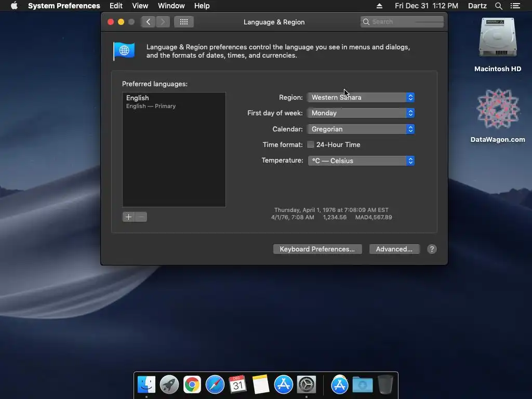Open the System Preferences app menu
This screenshot has width=532, height=399.
[64, 6]
